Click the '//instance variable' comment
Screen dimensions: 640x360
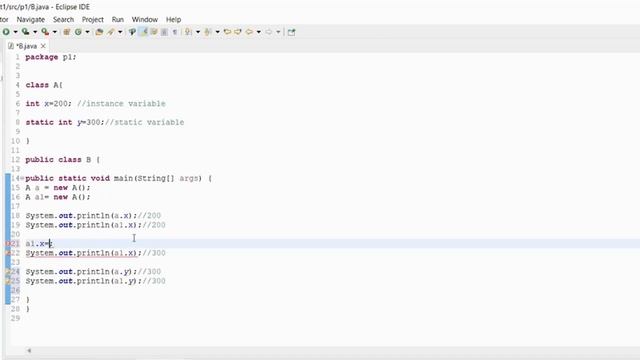coord(121,104)
